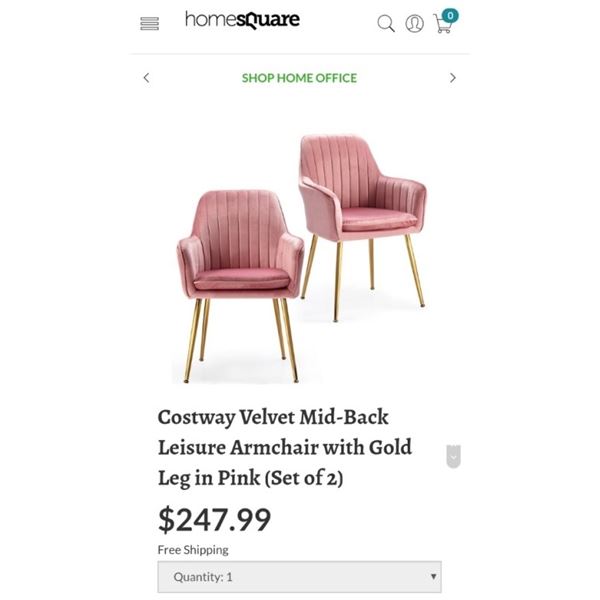Click the gray scroll-down tab icon
This screenshot has width=600, height=600.
click(x=453, y=456)
